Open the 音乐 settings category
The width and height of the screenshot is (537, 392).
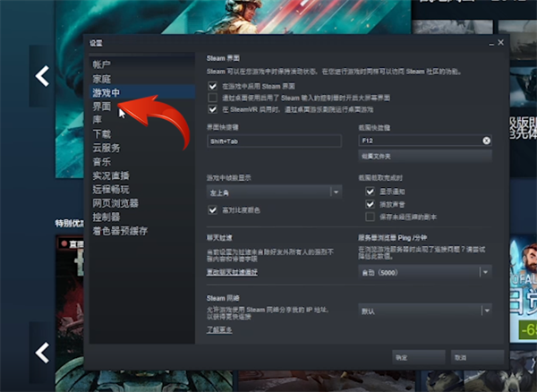[x=101, y=162]
